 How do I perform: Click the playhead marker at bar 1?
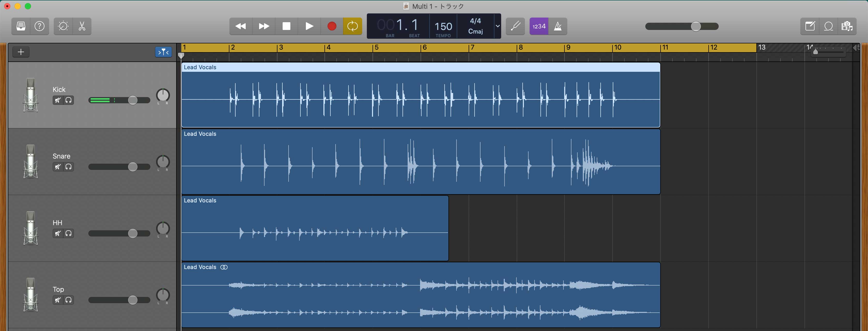click(x=181, y=56)
